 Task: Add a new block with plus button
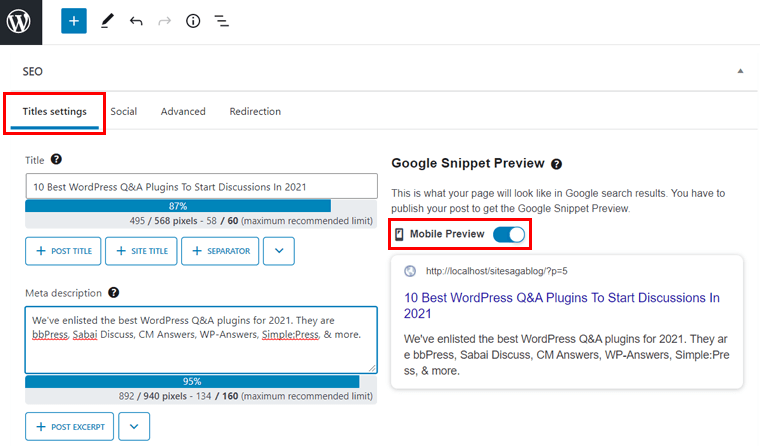coord(74,21)
